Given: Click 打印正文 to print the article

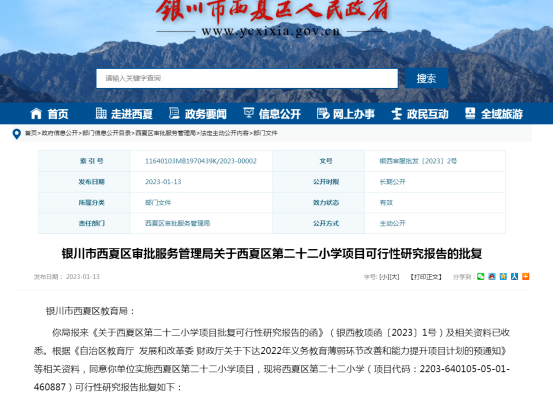Looking at the screenshot, I should click(x=426, y=277).
